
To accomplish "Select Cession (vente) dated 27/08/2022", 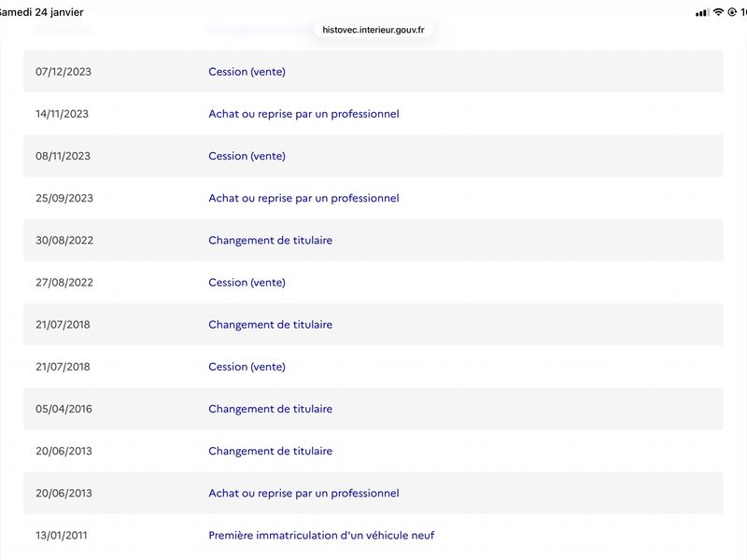I will click(247, 282).
